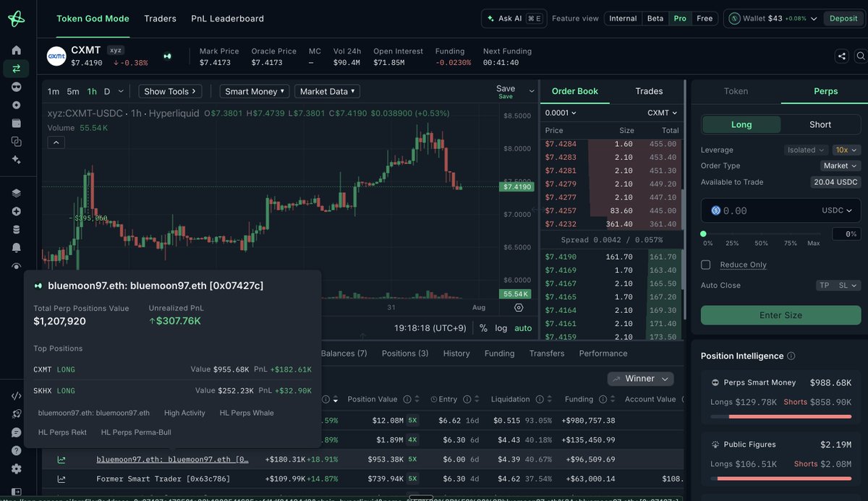Select the Long side toggle

pos(741,124)
